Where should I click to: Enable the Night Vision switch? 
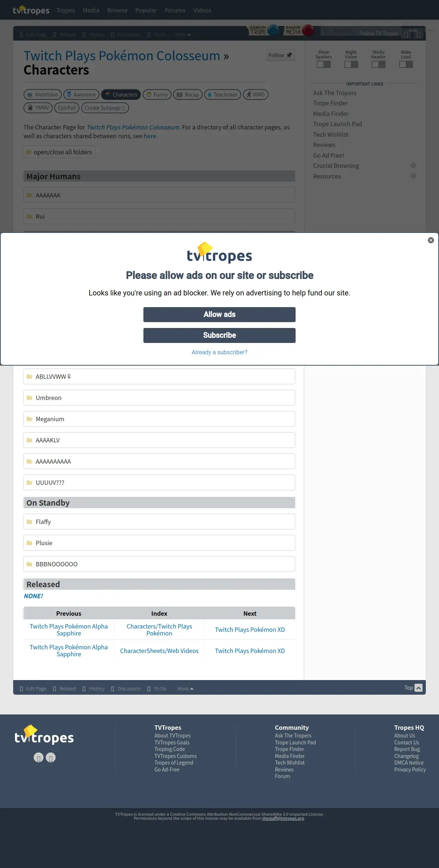351,64
